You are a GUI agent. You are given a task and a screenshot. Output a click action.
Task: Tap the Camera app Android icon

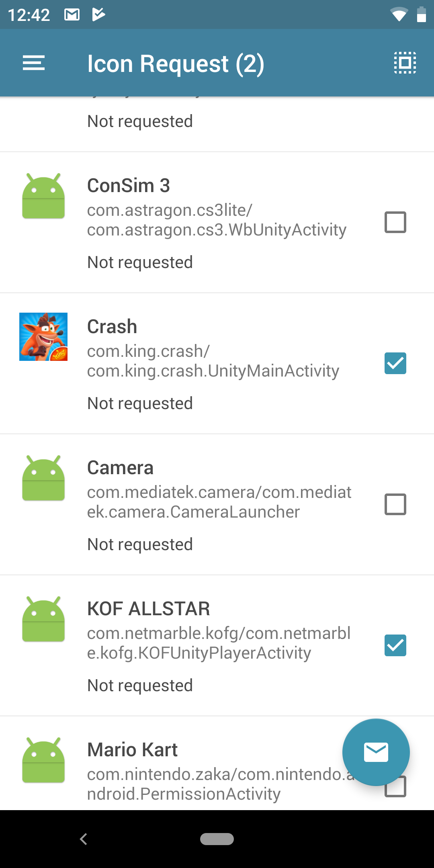43,479
